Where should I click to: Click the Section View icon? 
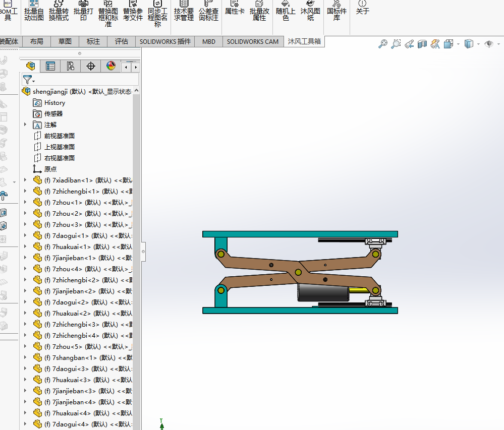click(x=422, y=44)
